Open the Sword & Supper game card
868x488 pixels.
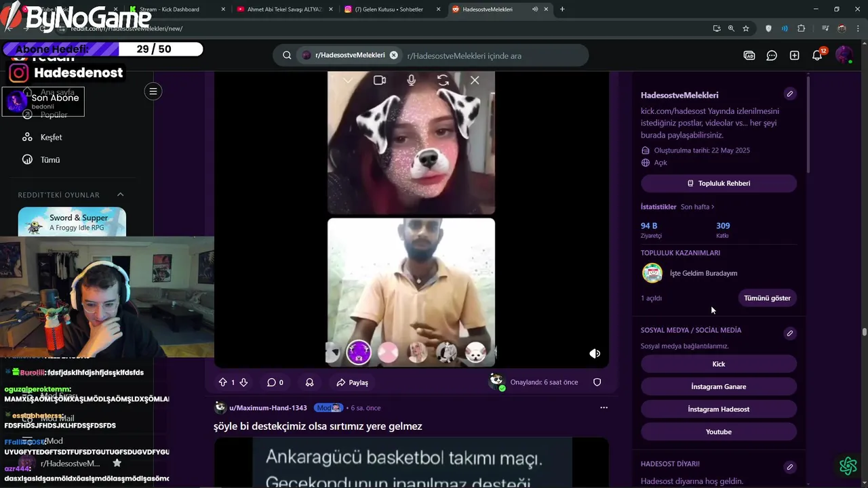click(x=72, y=222)
